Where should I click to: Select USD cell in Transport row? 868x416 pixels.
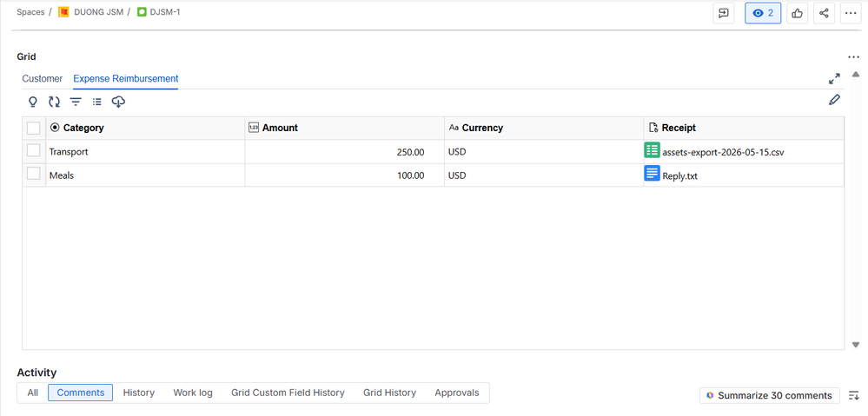[x=544, y=152]
